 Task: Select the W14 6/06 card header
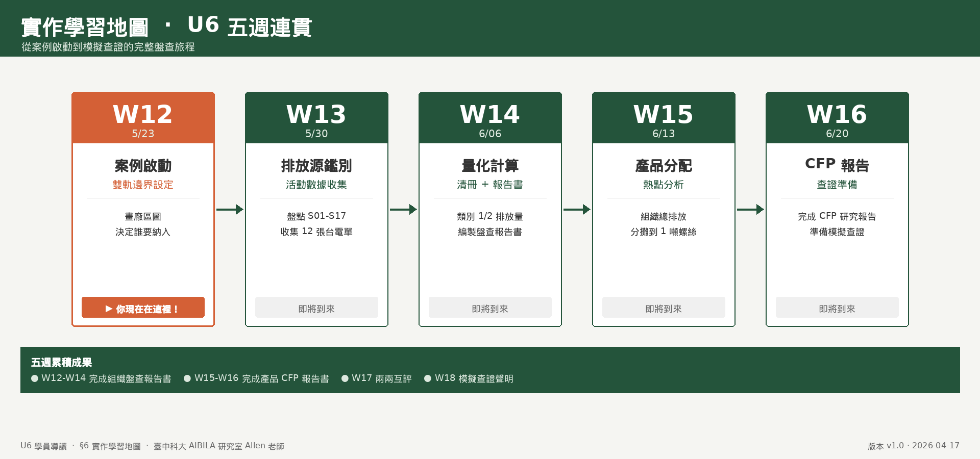[x=490, y=118]
